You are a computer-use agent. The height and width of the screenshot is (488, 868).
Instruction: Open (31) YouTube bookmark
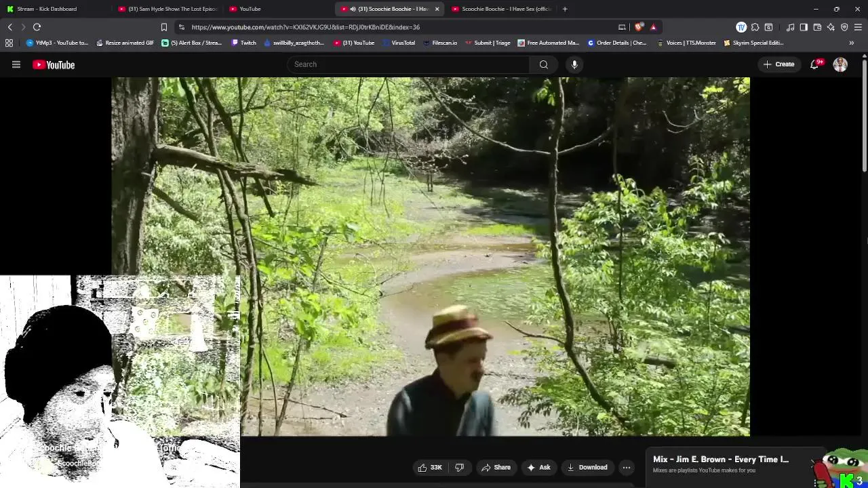[354, 43]
